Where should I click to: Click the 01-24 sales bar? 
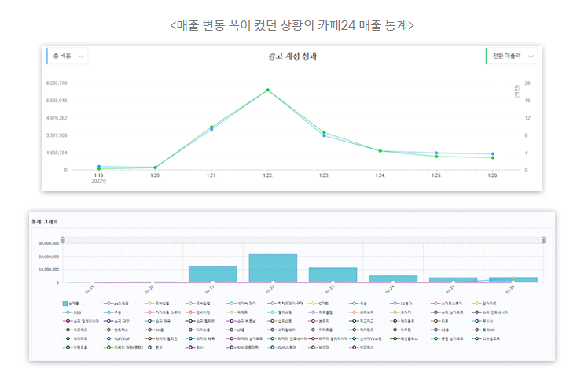point(393,279)
